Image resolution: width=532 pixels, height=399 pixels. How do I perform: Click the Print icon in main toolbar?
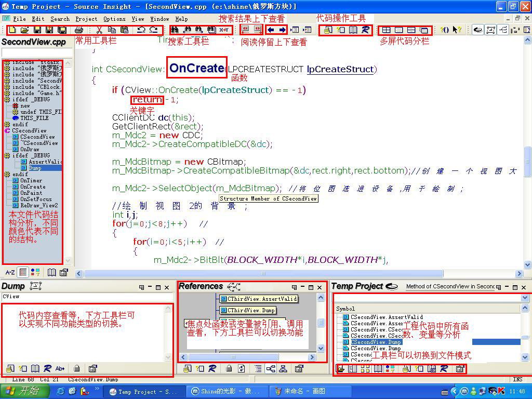(79, 30)
